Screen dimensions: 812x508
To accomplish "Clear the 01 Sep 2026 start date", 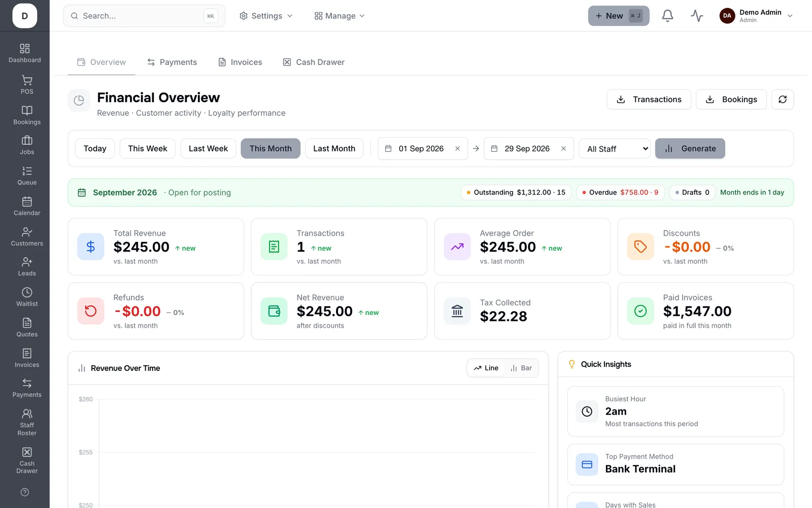I will [x=457, y=148].
